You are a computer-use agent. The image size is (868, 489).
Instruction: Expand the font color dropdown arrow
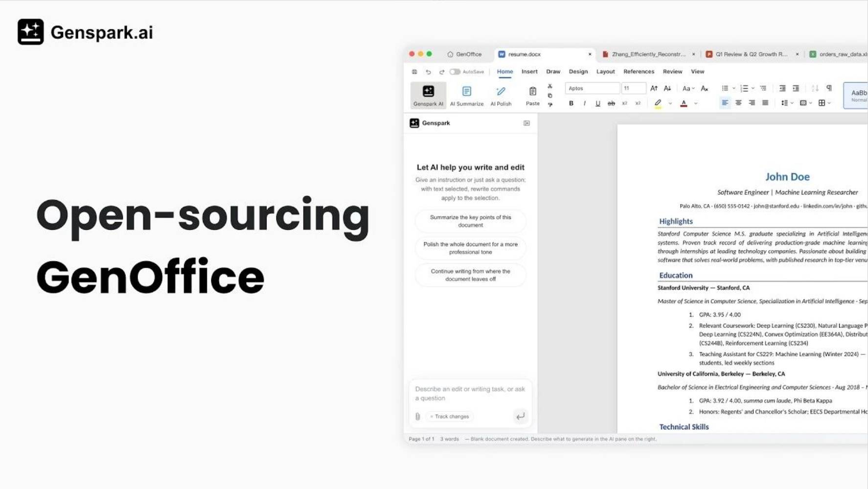[x=695, y=103]
